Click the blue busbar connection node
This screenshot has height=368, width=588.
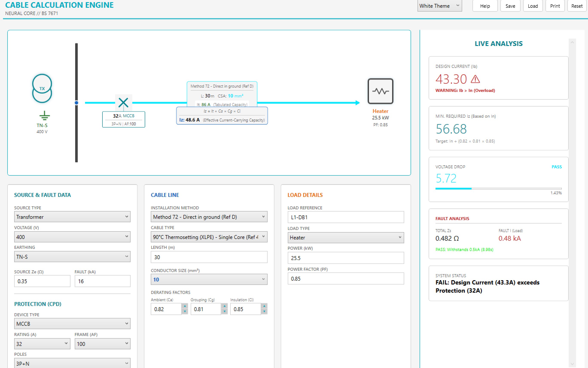click(76, 103)
